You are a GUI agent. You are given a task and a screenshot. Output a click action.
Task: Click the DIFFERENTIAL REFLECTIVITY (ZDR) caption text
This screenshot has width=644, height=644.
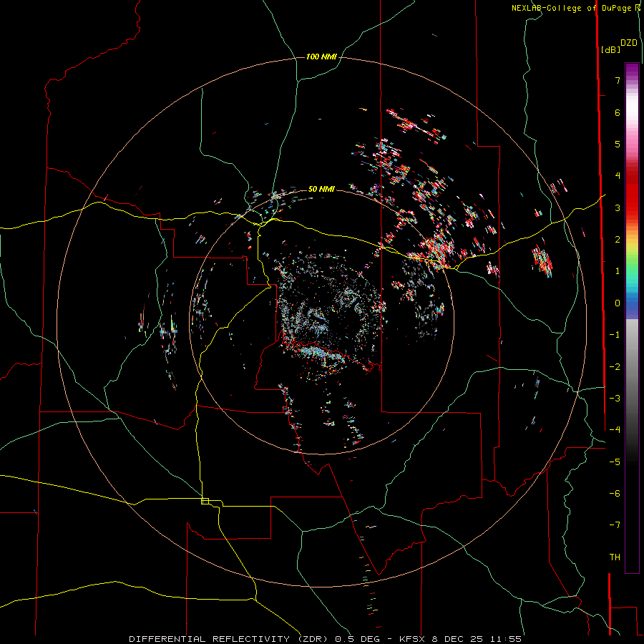pyautogui.click(x=228, y=639)
